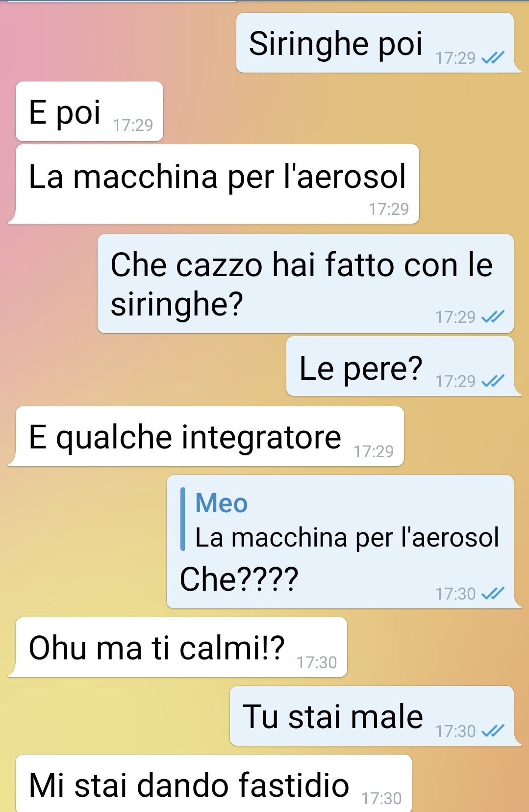Tap the 'Che????' reply text
Screen dimensions: 529x812
[x=239, y=579]
